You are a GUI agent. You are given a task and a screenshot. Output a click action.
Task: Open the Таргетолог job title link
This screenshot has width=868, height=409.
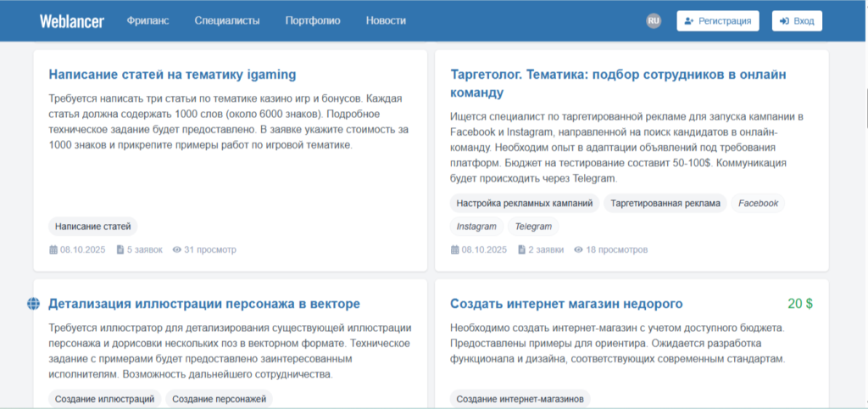618,83
